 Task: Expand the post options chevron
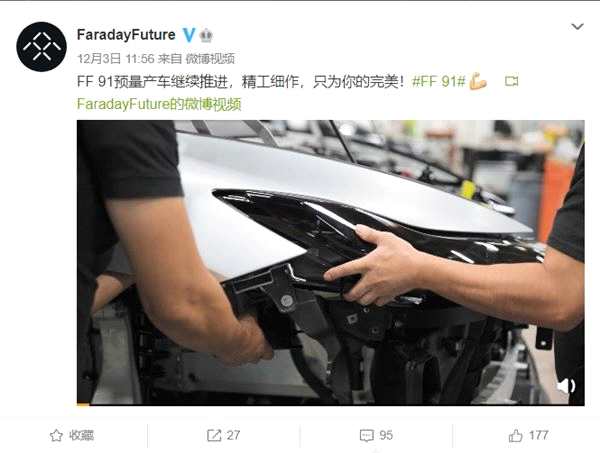pyautogui.click(x=577, y=26)
